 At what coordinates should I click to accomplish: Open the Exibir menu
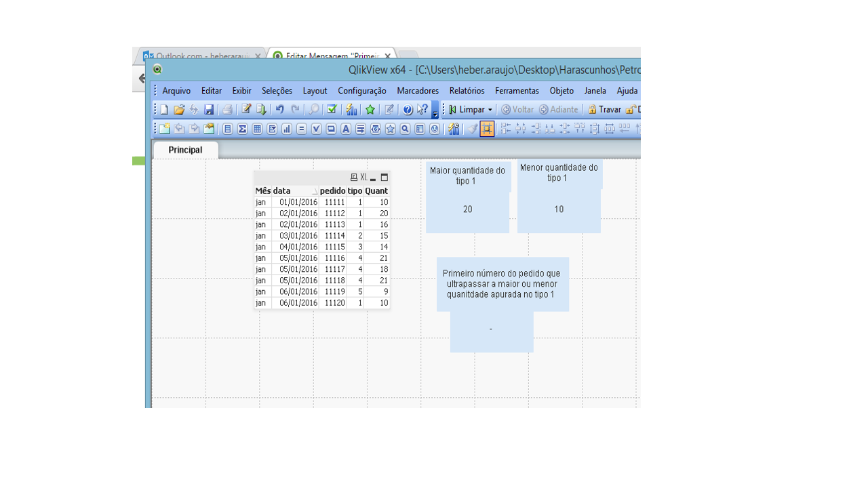[x=241, y=91]
